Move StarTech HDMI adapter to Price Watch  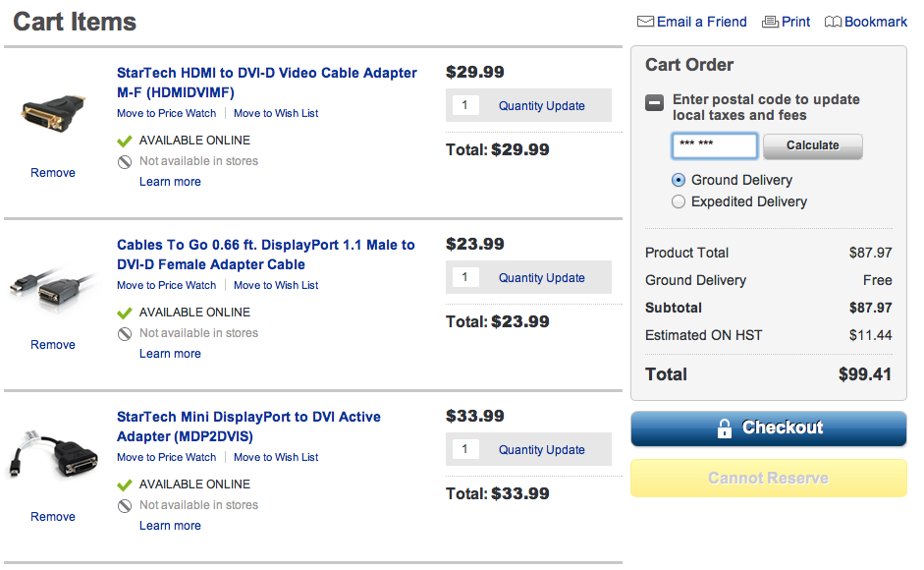[166, 114]
